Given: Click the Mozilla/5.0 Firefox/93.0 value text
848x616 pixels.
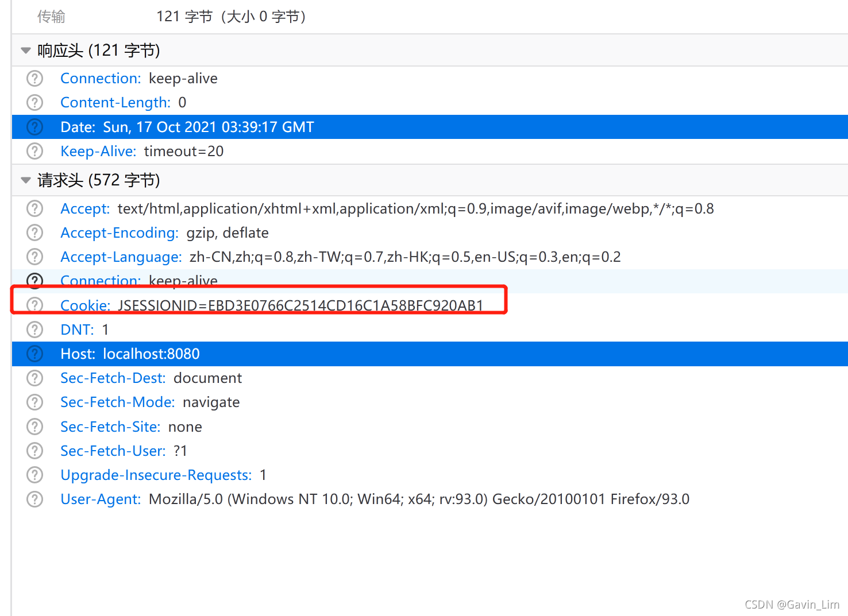Looking at the screenshot, I should pos(419,499).
